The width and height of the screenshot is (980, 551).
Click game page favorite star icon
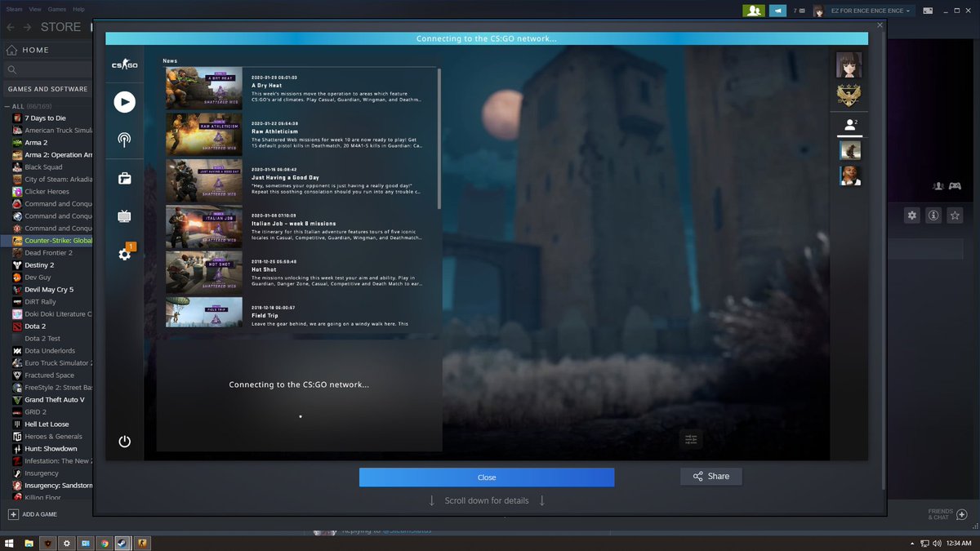(955, 216)
